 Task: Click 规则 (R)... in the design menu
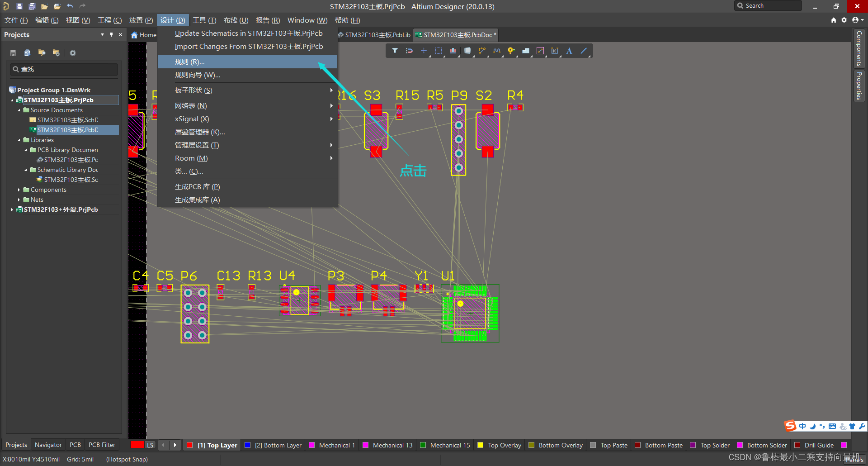[247, 62]
